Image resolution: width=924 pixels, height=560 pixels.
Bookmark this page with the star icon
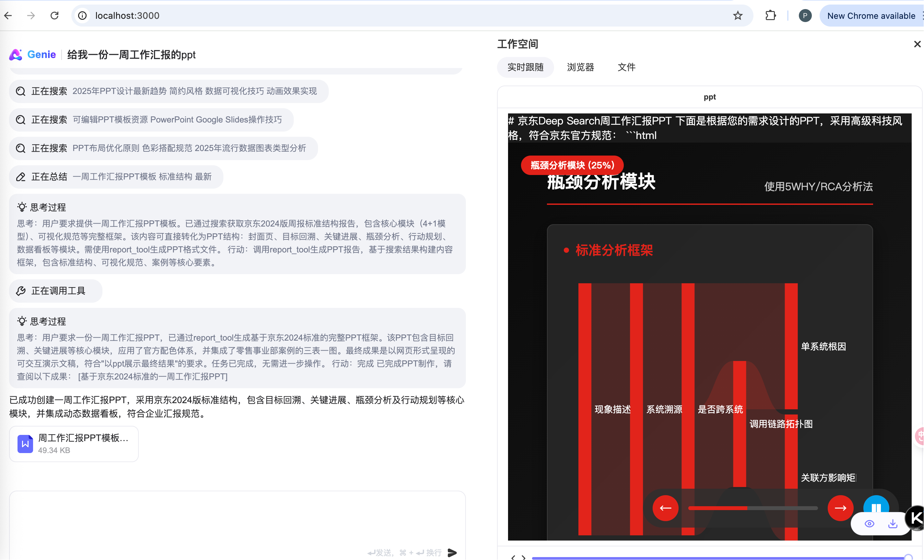coord(738,15)
